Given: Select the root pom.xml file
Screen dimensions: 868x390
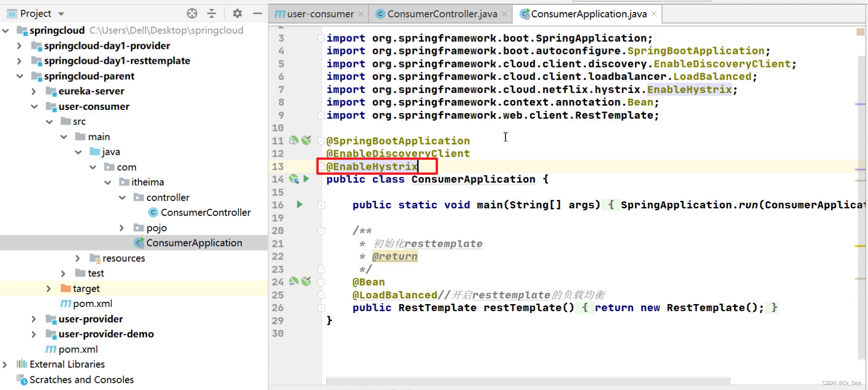Looking at the screenshot, I should point(78,349).
